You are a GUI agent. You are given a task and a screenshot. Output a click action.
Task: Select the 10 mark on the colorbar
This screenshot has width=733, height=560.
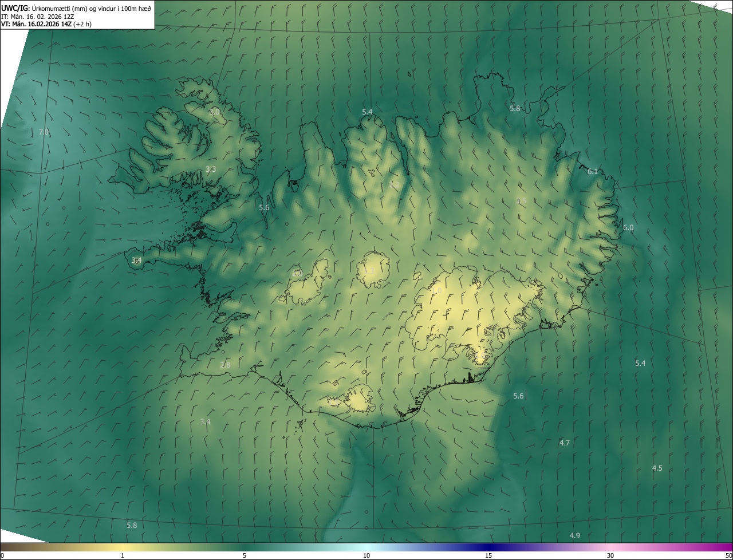click(366, 555)
